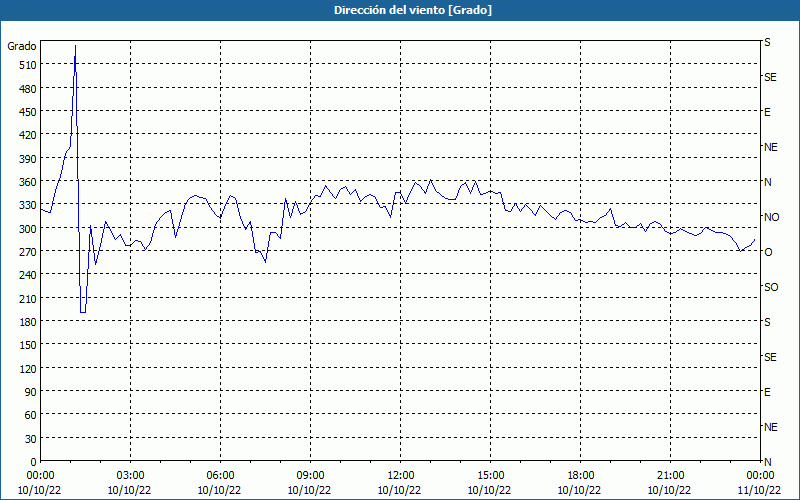Click the 21:00 time label

click(670, 476)
